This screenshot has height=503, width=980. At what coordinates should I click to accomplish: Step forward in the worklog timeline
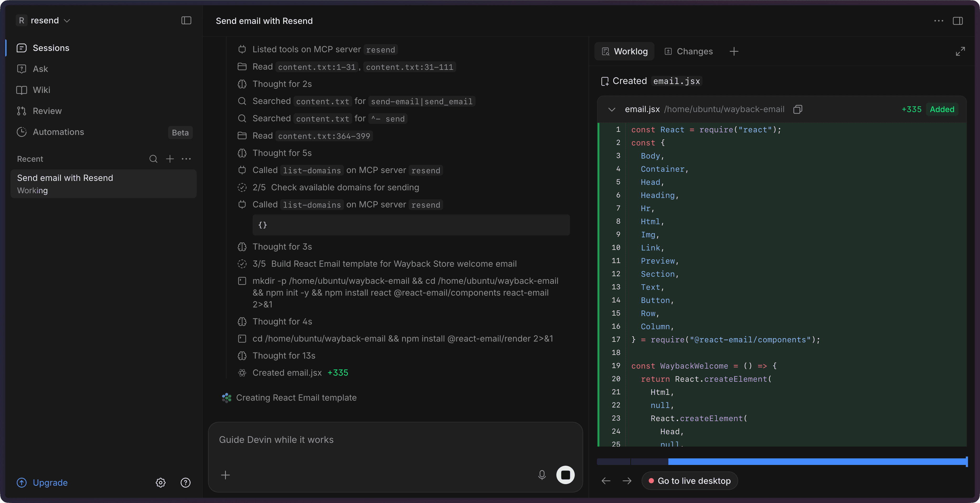point(627,481)
